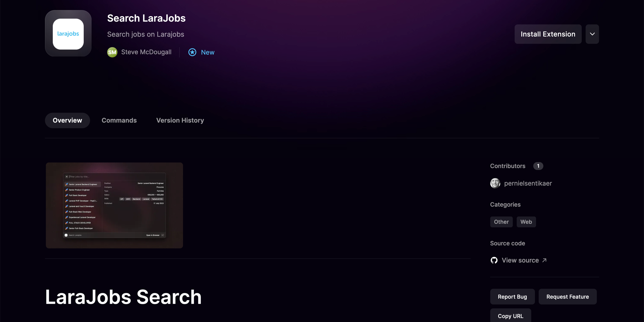Screen dimensions: 644x322
Task: Click the larajobs extension logo icon
Action: 68,34
